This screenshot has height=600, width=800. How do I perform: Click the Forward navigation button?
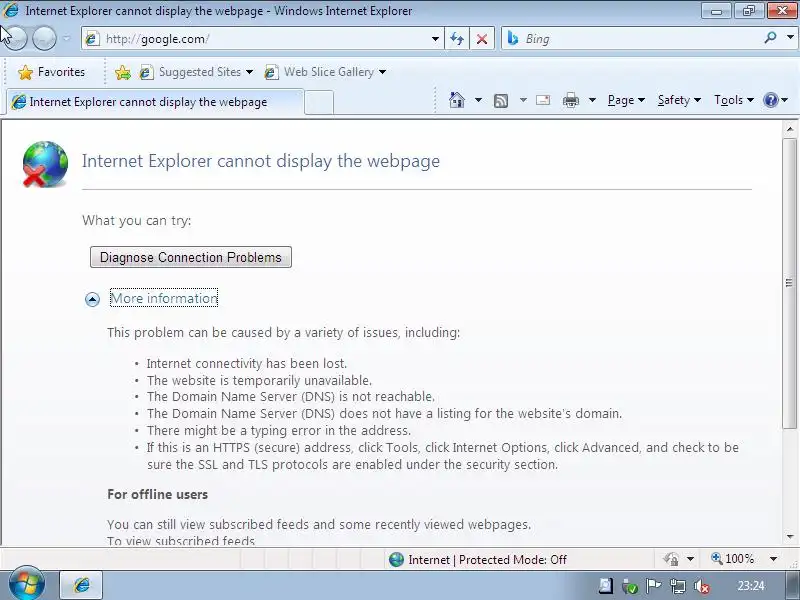click(44, 38)
